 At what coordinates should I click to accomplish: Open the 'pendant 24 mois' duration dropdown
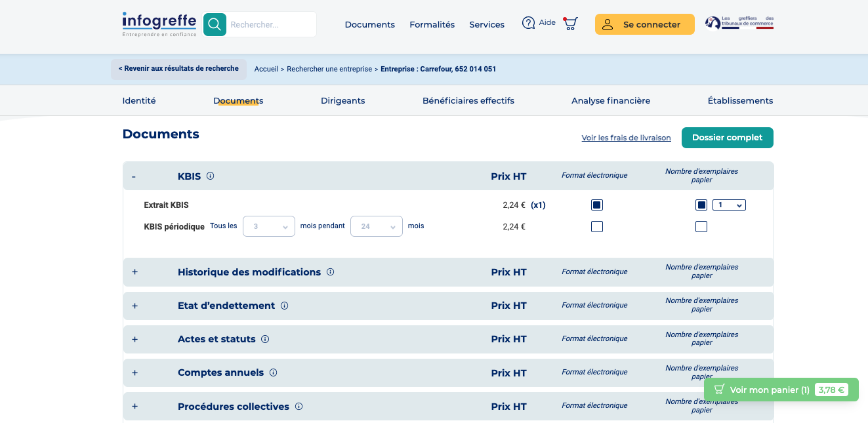point(377,226)
